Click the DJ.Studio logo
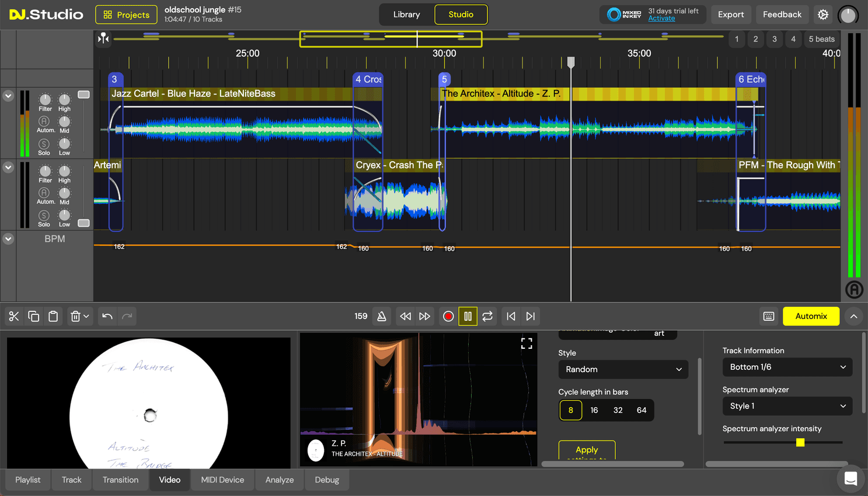The width and height of the screenshot is (868, 496). 47,15
